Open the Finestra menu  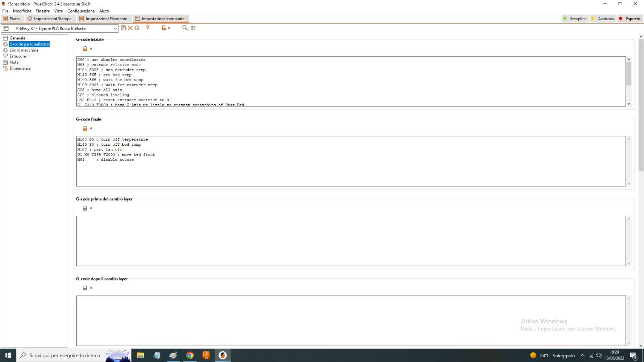pos(43,11)
